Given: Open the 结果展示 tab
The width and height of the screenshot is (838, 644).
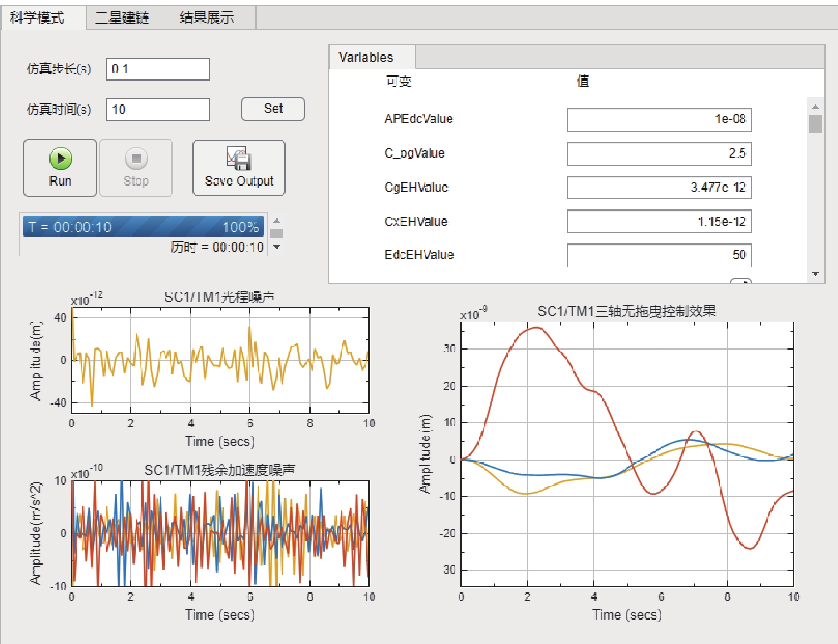Looking at the screenshot, I should click(207, 18).
